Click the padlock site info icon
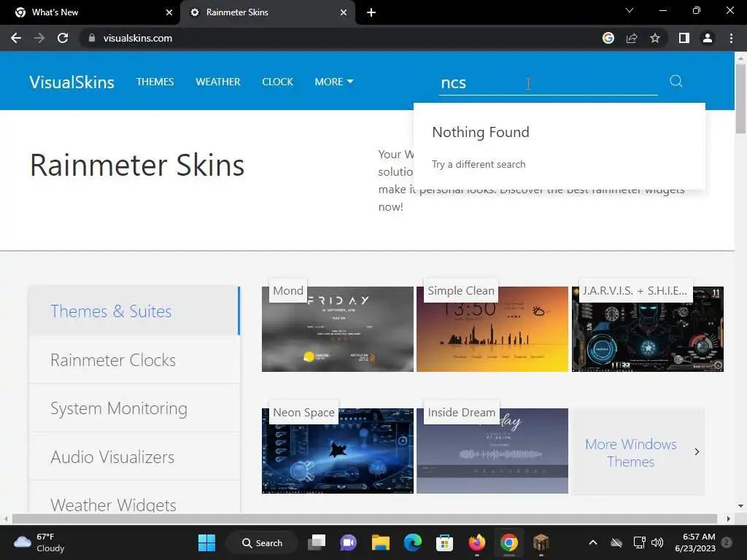The width and height of the screenshot is (747, 560). 92,38
